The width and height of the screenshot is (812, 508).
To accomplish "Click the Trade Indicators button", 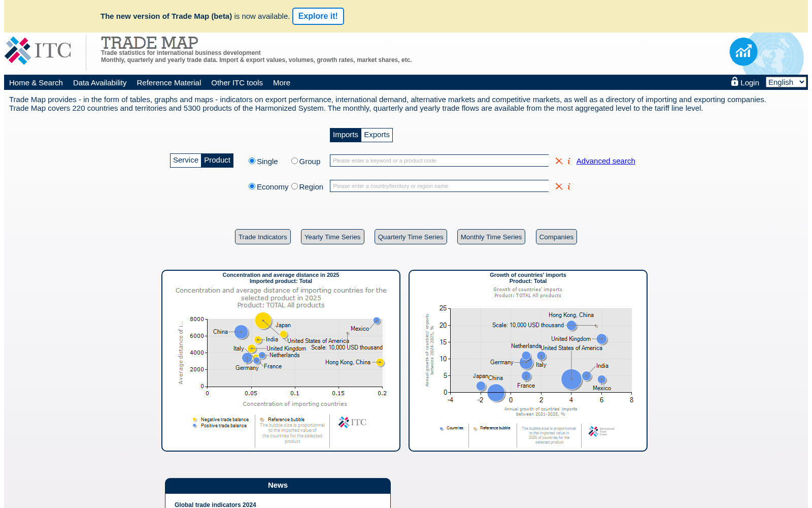I will [x=263, y=237].
